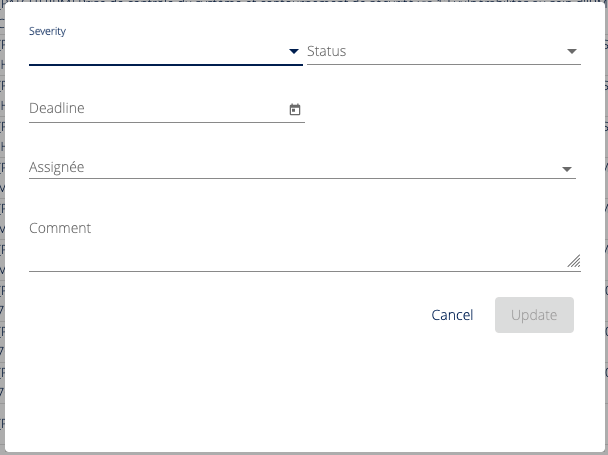The width and height of the screenshot is (608, 455).
Task: Click the Comment label text
Action: [60, 228]
